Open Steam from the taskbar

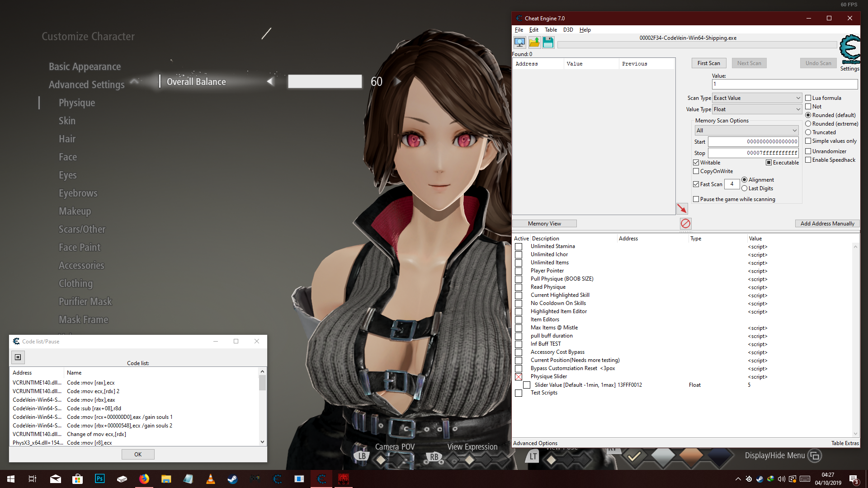(232, 479)
